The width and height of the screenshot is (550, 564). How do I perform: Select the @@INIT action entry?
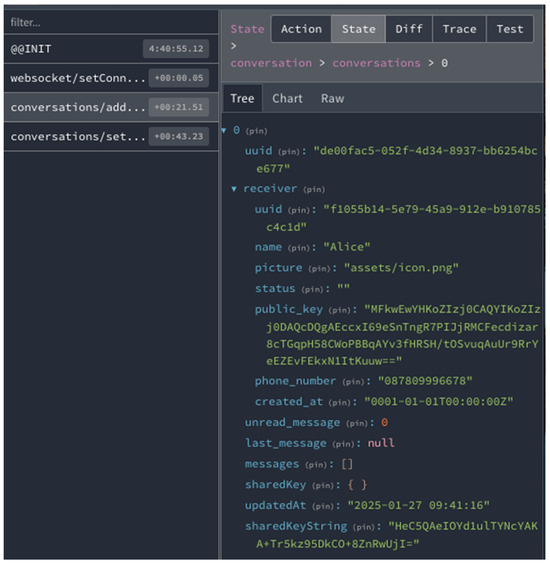(x=111, y=49)
